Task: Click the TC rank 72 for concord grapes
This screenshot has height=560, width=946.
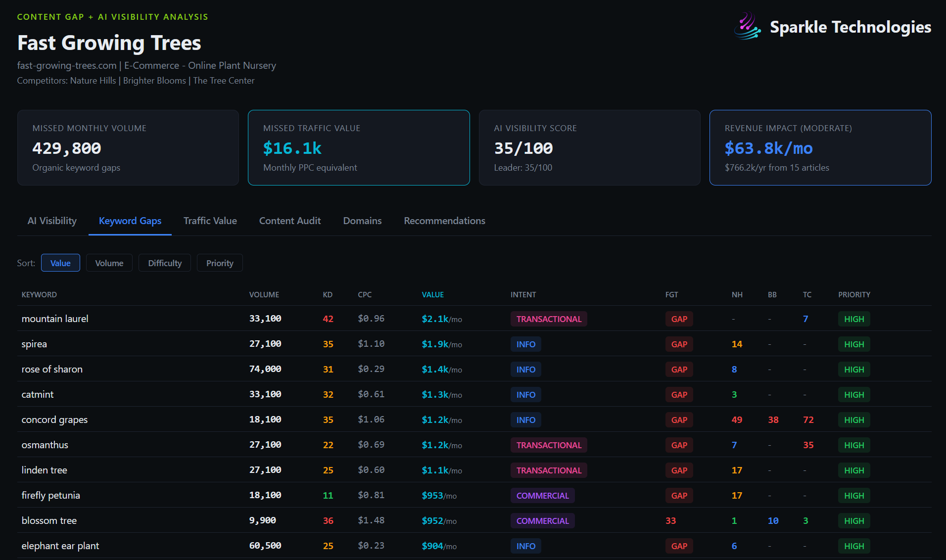Action: [808, 420]
